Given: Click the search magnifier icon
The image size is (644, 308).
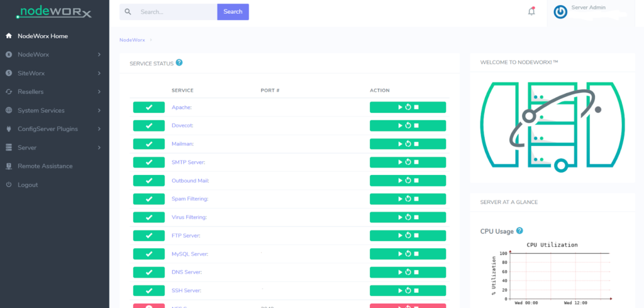Looking at the screenshot, I should [128, 12].
